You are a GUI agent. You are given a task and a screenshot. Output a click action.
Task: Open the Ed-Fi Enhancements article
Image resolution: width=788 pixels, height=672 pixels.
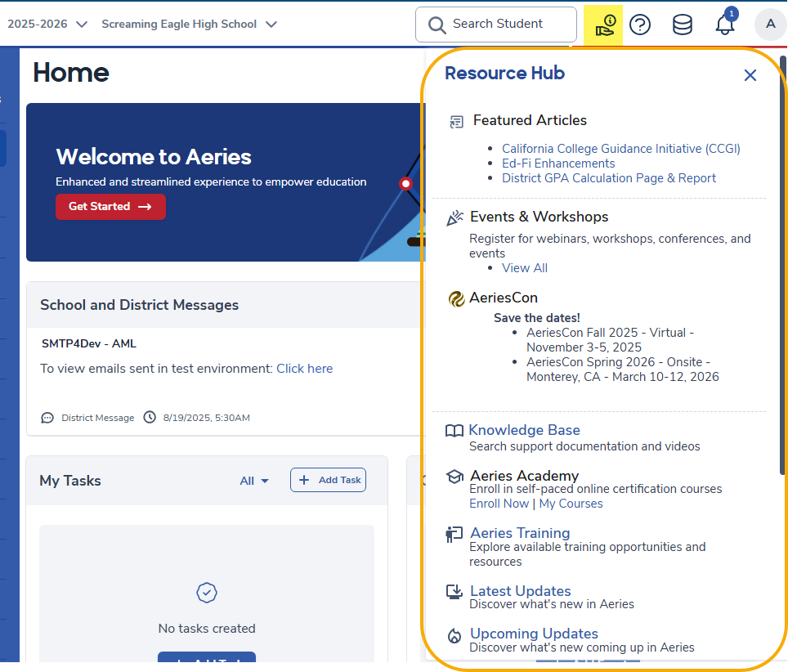point(558,164)
